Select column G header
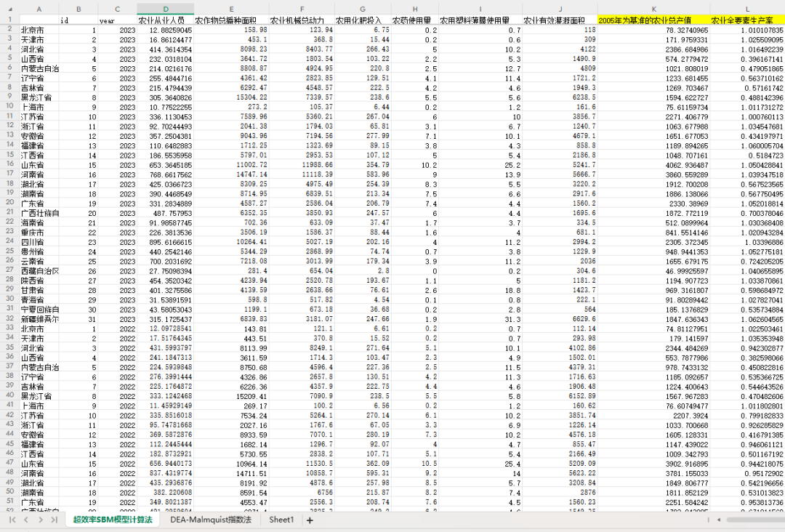 (363, 9)
